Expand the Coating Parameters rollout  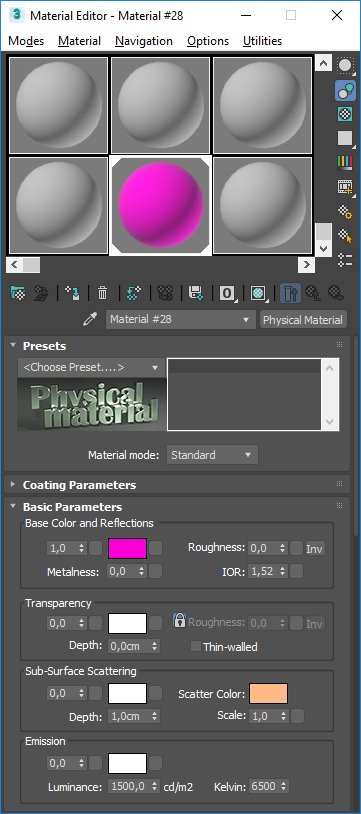coord(13,485)
